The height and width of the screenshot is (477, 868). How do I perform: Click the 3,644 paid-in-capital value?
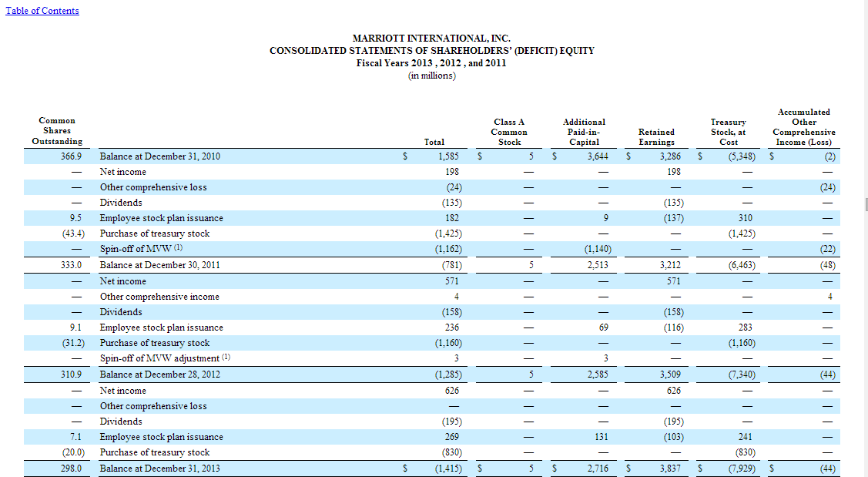click(598, 156)
